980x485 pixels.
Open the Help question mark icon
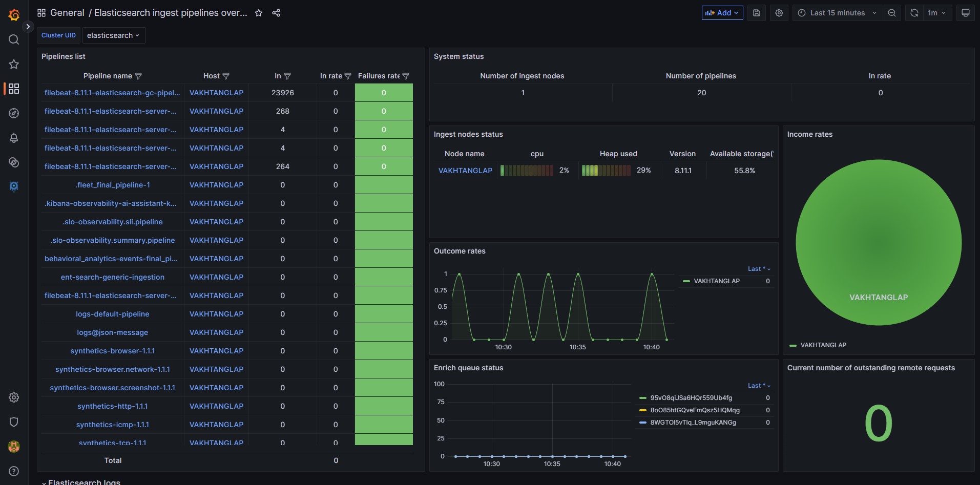pyautogui.click(x=14, y=471)
